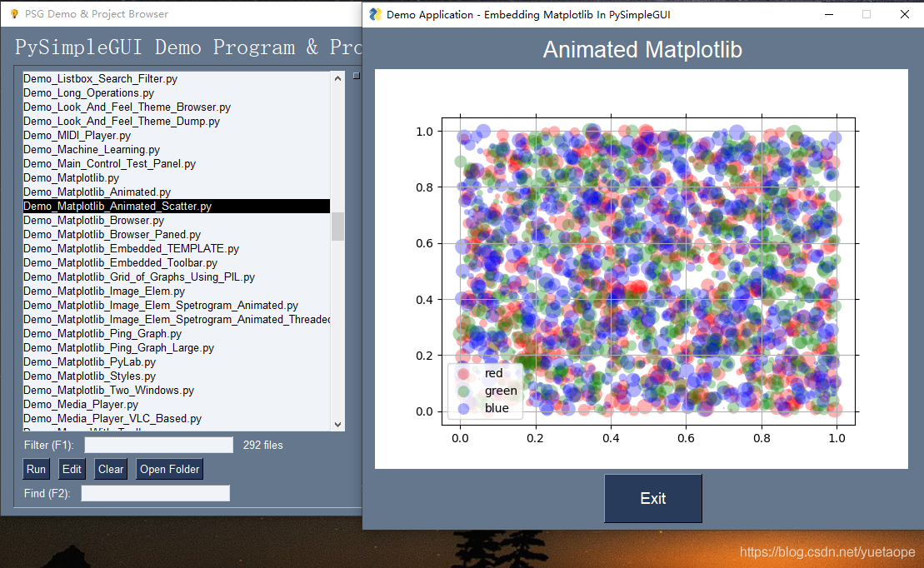924x568 pixels.
Task: Click the 292 files count label
Action: coord(262,445)
